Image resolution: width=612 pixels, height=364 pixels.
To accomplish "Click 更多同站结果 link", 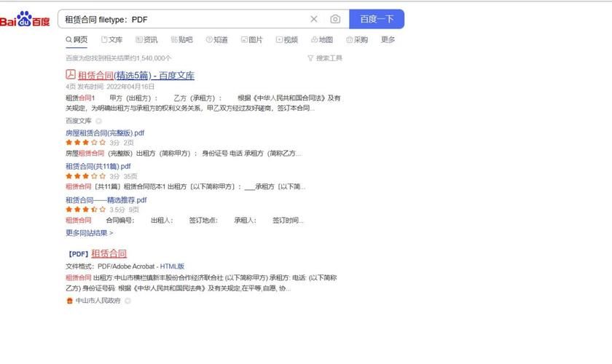I will pos(90,233).
